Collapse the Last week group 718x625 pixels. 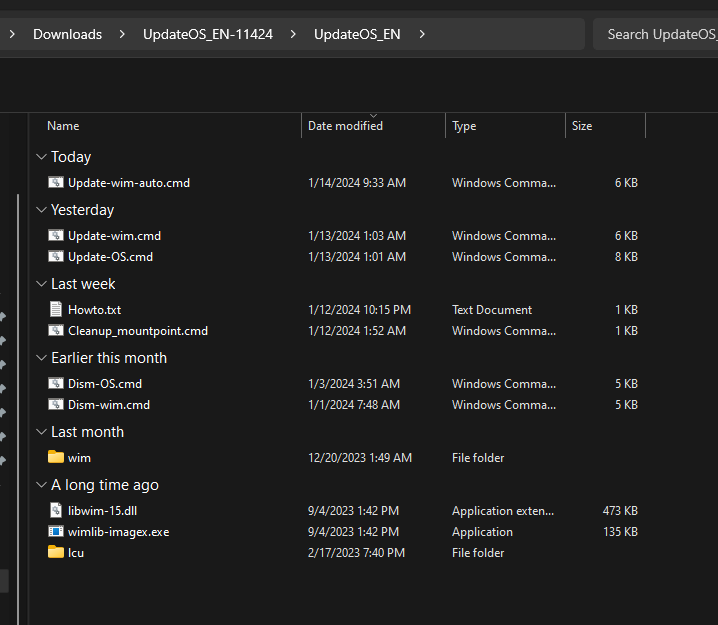41,284
